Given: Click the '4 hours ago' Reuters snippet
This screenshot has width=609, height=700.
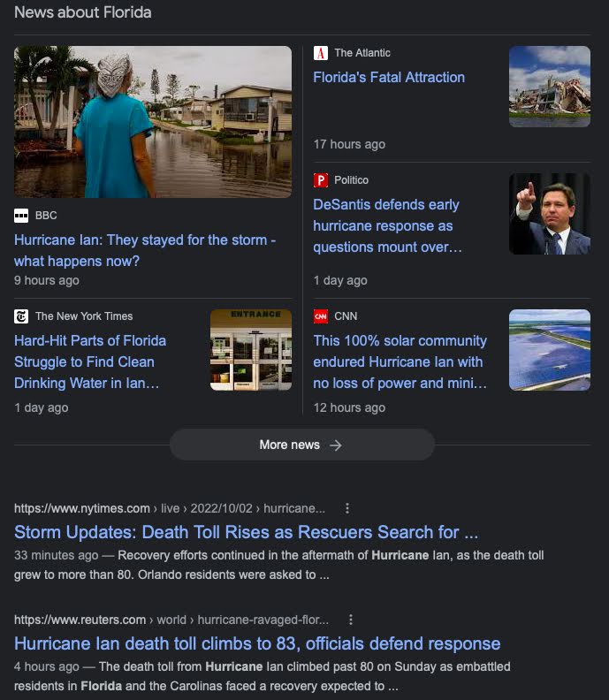Looking at the screenshot, I should tap(263, 676).
